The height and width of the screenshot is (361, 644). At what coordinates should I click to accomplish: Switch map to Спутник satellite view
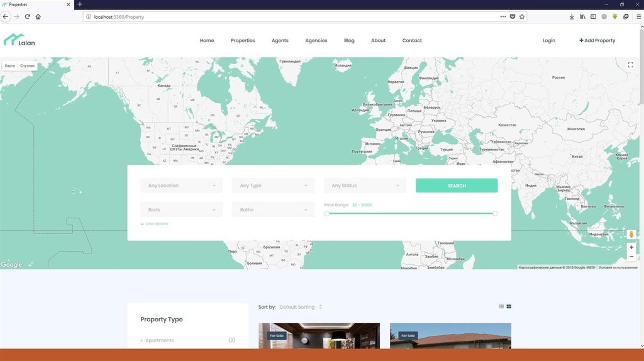click(x=28, y=65)
